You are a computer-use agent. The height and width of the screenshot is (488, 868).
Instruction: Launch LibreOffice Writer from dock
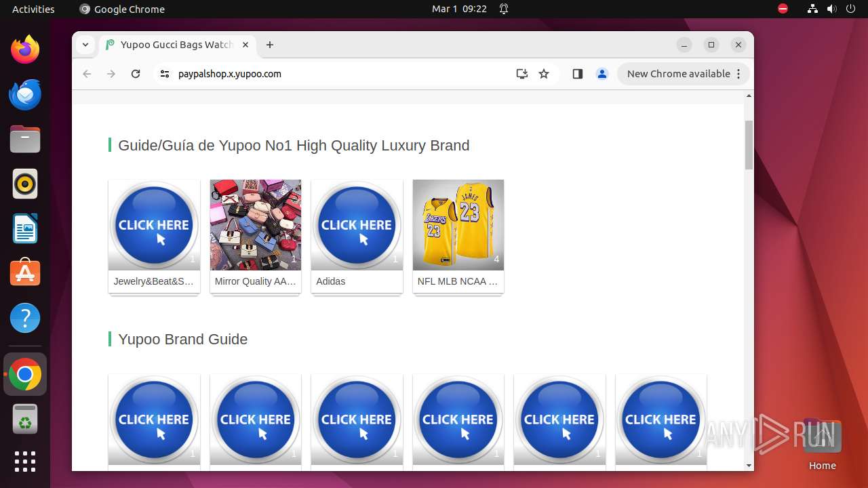point(25,228)
